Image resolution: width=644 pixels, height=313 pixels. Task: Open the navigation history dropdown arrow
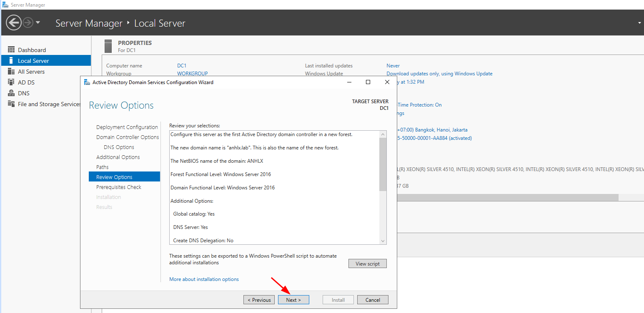[38, 22]
